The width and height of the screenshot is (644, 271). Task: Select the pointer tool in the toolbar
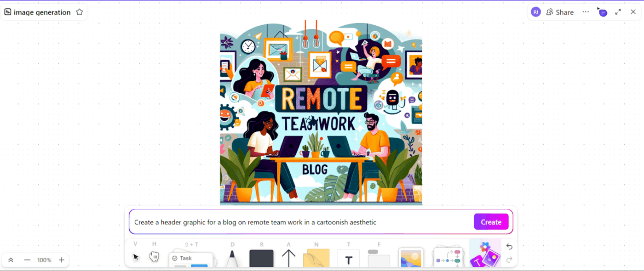coord(135,256)
